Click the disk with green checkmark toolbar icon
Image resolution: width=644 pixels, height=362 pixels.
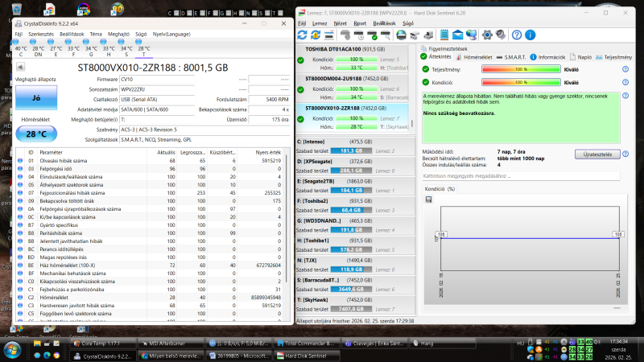pyautogui.click(x=373, y=35)
